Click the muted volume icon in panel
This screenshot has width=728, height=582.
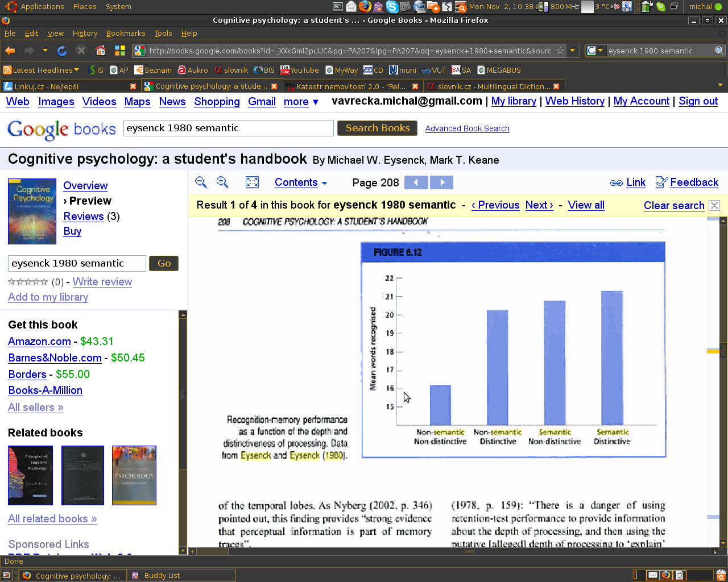tap(615, 7)
